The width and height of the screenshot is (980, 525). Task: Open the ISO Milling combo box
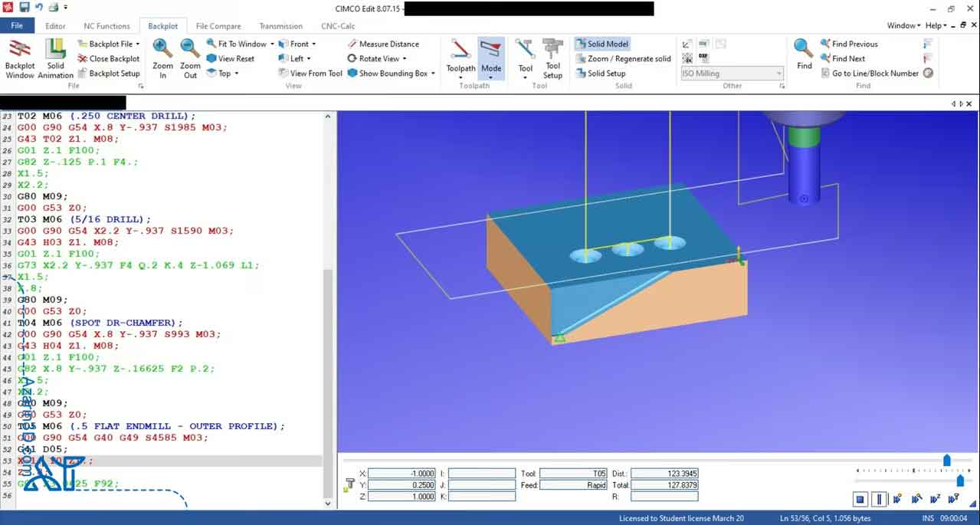(x=732, y=74)
